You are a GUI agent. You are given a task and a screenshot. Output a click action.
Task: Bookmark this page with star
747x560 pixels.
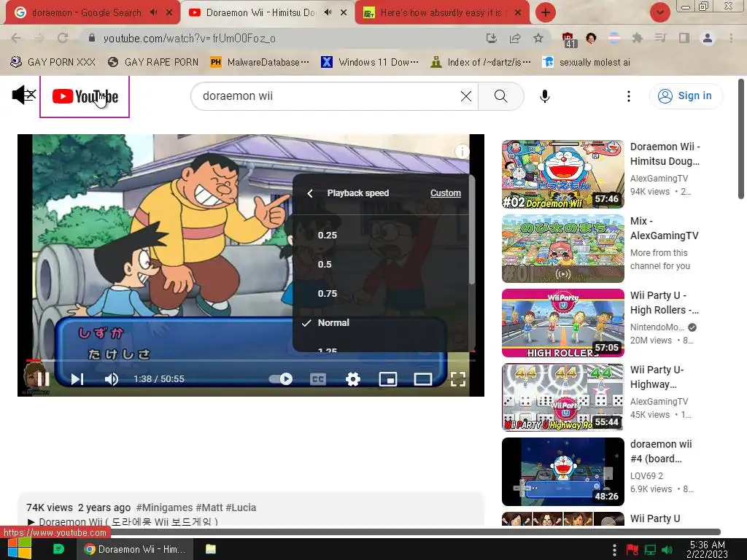tap(538, 38)
